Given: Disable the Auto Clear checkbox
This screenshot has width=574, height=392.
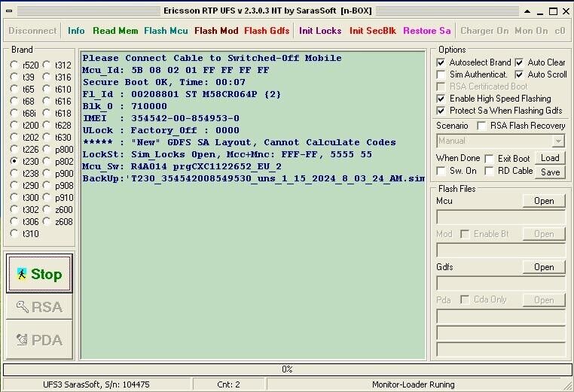Looking at the screenshot, I should pyautogui.click(x=520, y=62).
